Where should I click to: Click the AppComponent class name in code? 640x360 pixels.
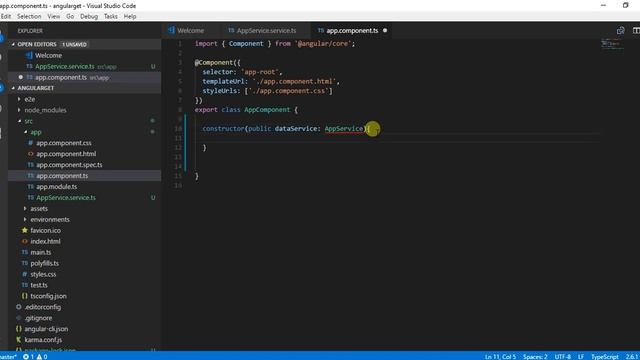point(267,110)
